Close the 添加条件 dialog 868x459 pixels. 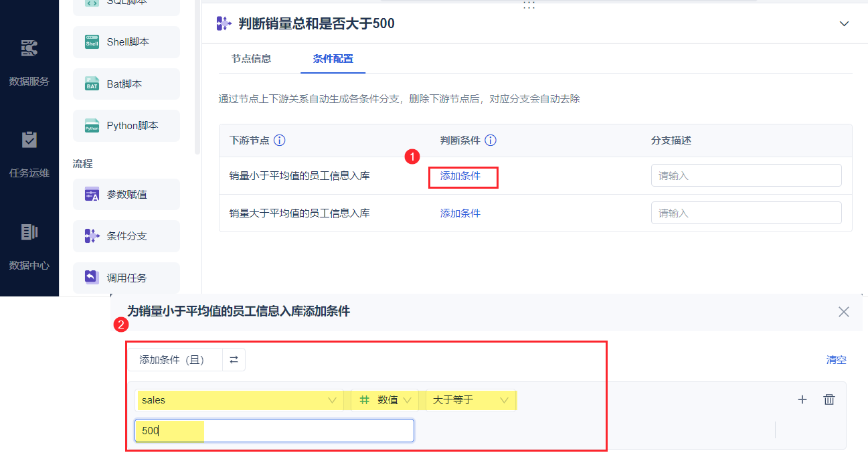(x=844, y=312)
